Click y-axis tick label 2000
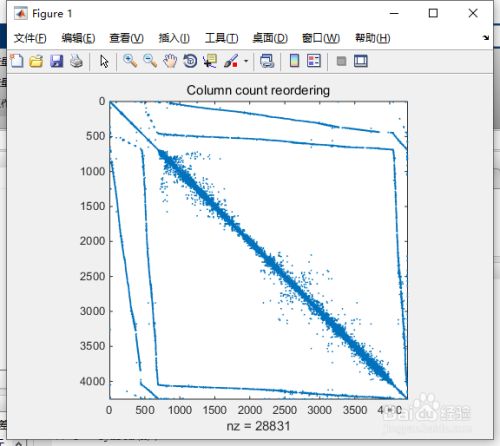Screen dimensions: 500x446 point(92,241)
